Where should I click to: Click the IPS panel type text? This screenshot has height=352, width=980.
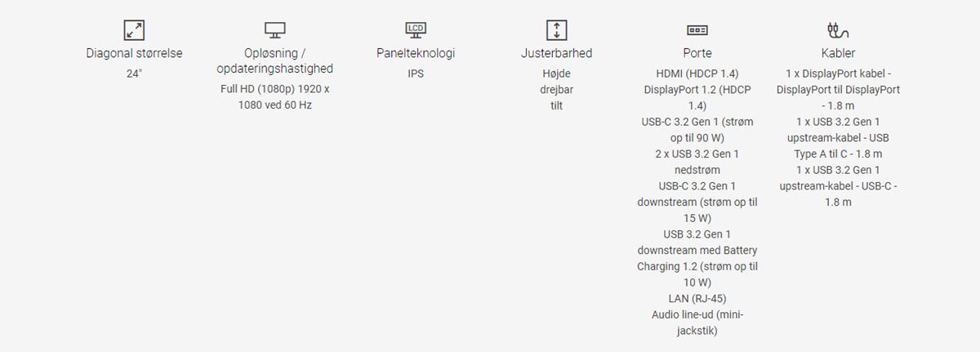(416, 74)
